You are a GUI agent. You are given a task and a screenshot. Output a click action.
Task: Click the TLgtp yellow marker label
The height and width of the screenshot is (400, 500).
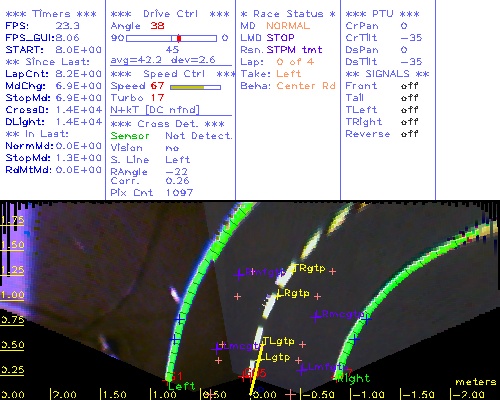coord(278,341)
